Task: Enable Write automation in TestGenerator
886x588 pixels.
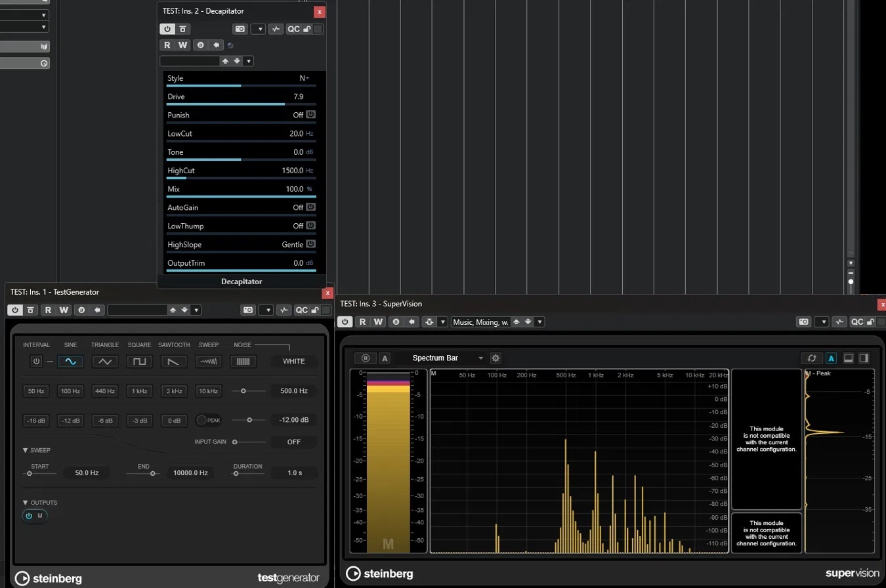Action: (64, 310)
